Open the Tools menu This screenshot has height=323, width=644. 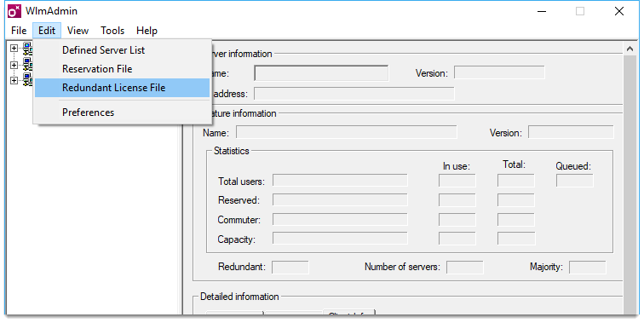coord(112,31)
